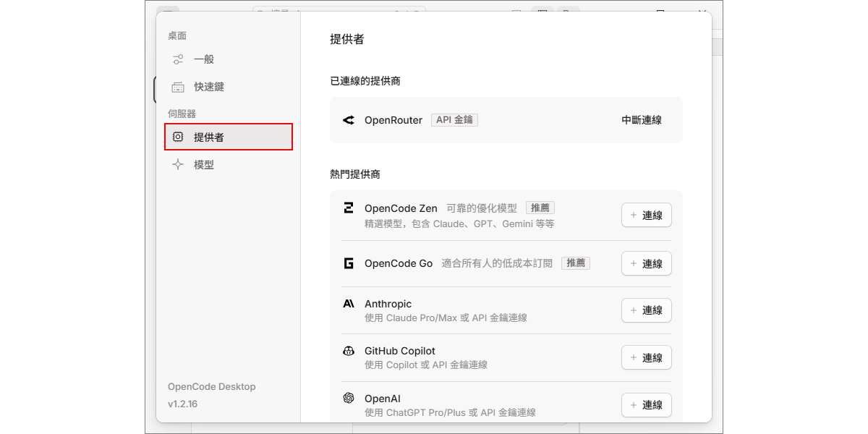Open the 模型 settings page
The height and width of the screenshot is (434, 868).
tap(228, 164)
